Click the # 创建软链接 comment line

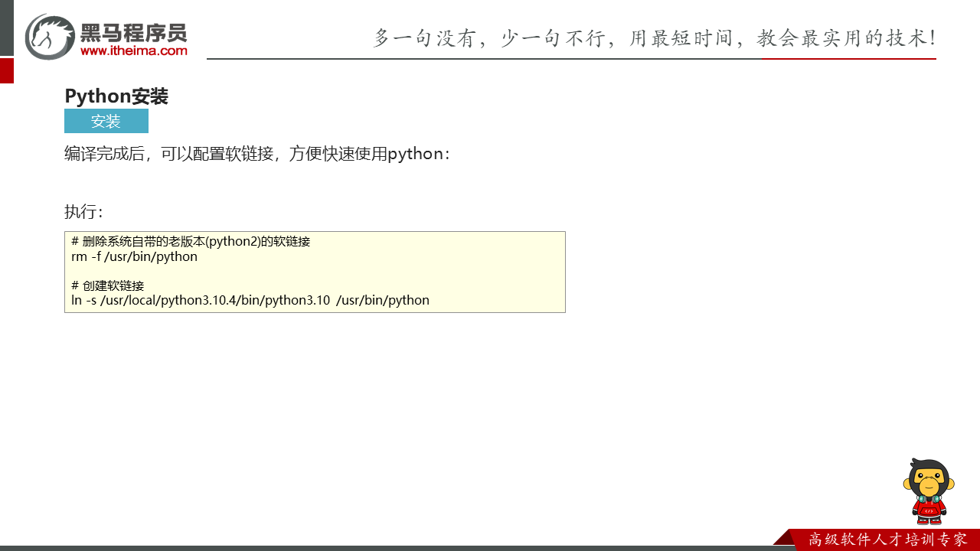[x=108, y=285]
